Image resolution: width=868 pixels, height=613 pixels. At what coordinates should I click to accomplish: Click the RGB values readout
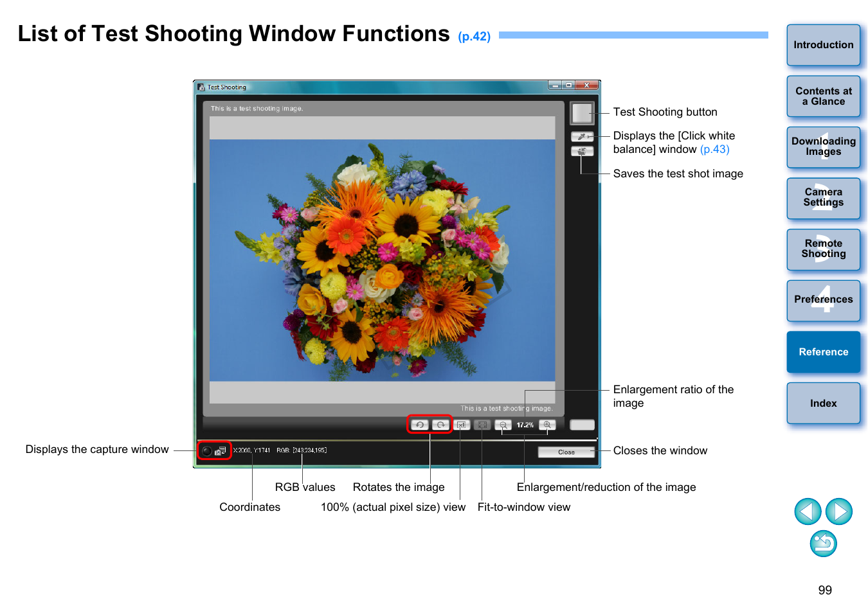(x=302, y=450)
